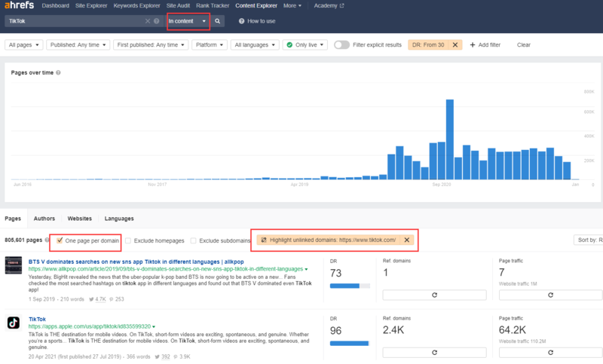
Task: Select Content Explorer in nav
Action: (256, 6)
